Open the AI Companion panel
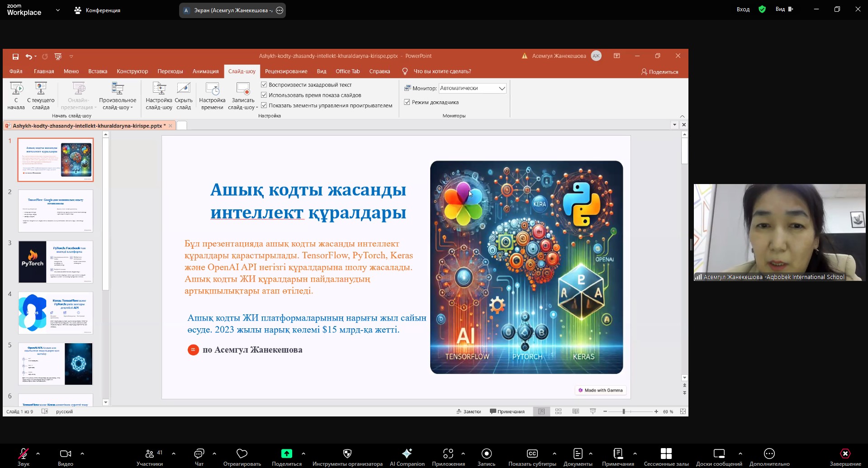868x468 pixels. pyautogui.click(x=407, y=454)
